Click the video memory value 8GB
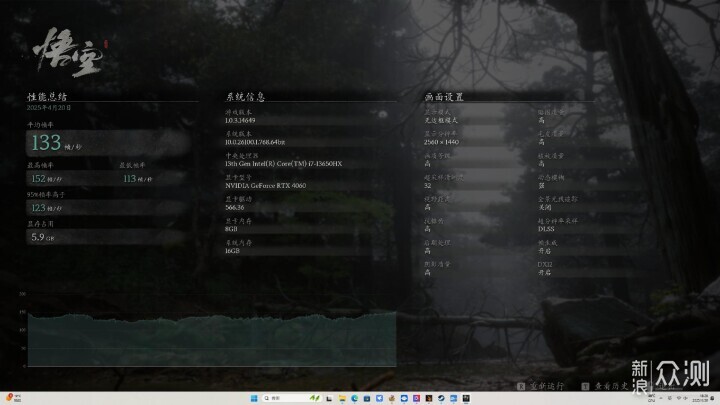The height and width of the screenshot is (405, 720). pyautogui.click(x=231, y=229)
